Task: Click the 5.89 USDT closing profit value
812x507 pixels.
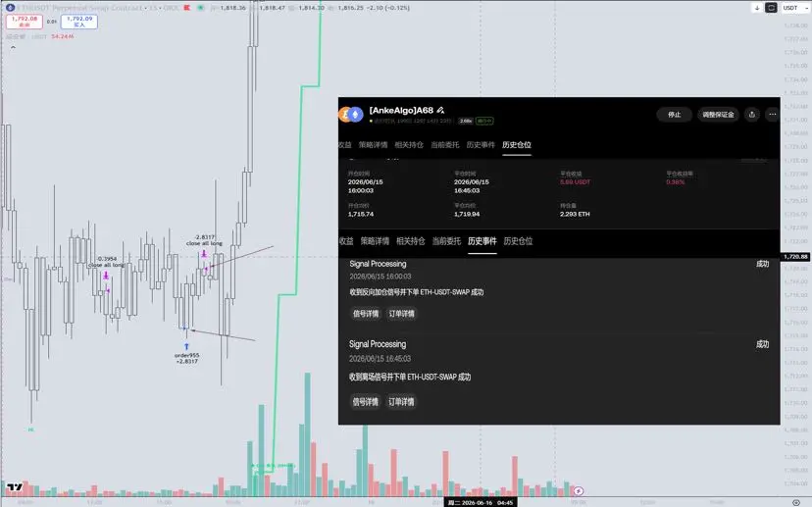Action: [x=575, y=181]
